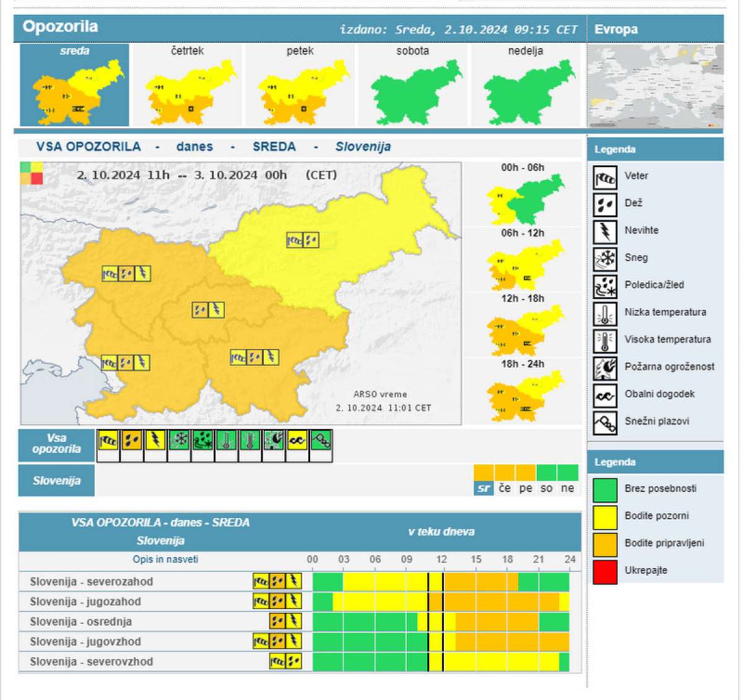Image resolution: width=743 pixels, height=700 pixels.
Task: Open the Opis in nasveti link
Action: coord(165,559)
